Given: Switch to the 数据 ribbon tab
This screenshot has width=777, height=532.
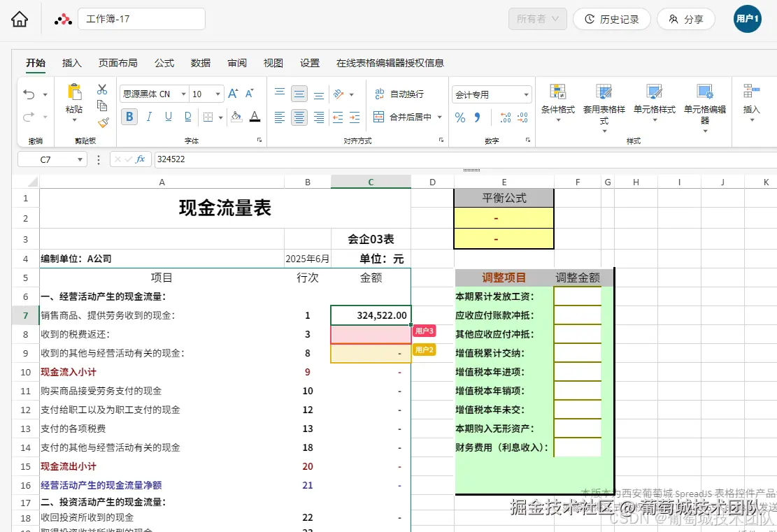Looking at the screenshot, I should coord(201,62).
